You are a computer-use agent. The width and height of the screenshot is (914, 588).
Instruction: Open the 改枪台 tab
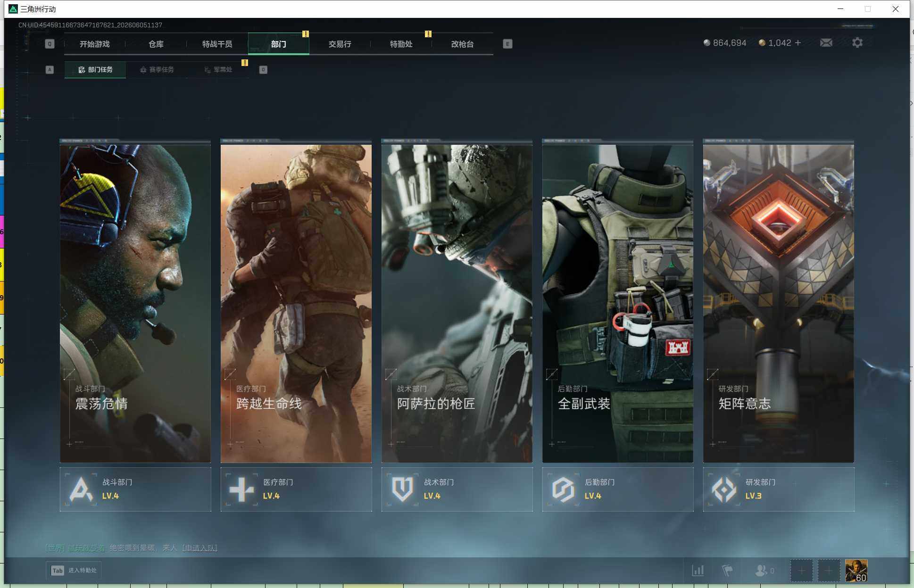[463, 44]
